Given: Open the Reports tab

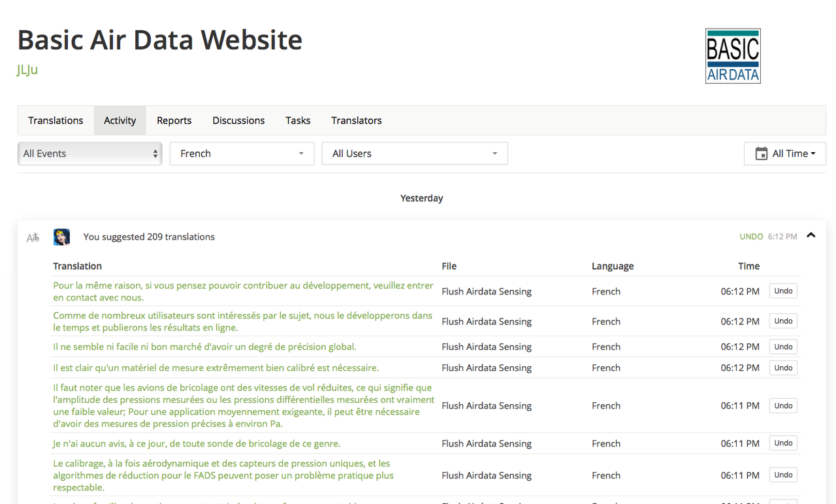Looking at the screenshot, I should (x=174, y=120).
